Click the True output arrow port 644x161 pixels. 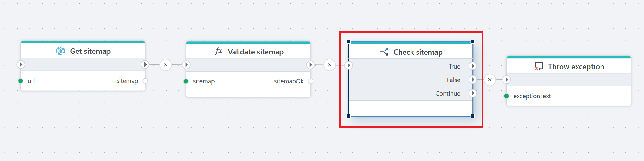coord(473,66)
